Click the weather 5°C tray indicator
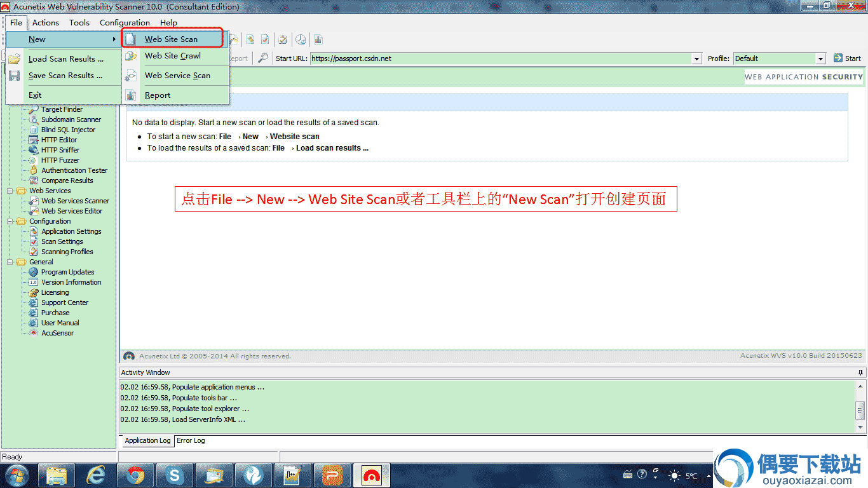The width and height of the screenshot is (868, 488). point(684,475)
